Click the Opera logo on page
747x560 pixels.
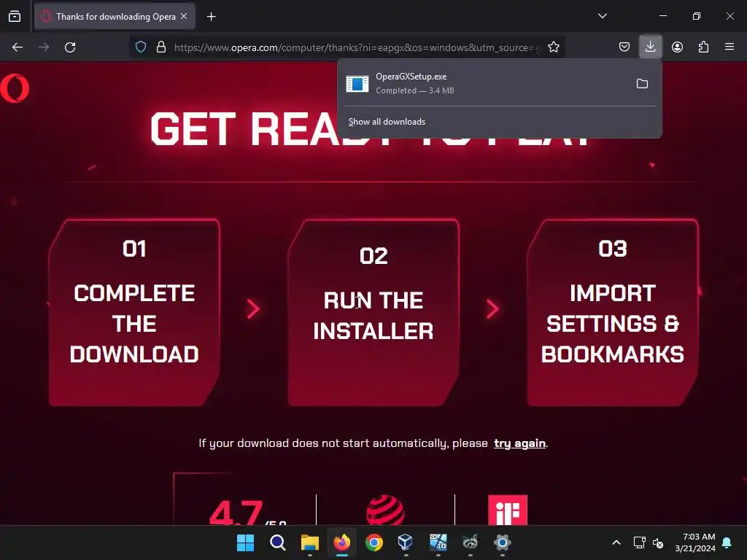(15, 88)
